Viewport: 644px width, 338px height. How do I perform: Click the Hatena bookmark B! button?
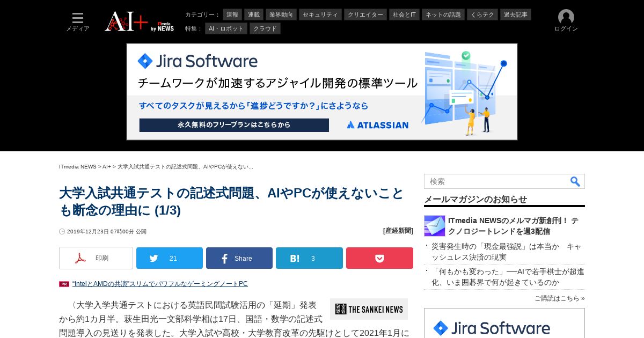click(x=309, y=258)
